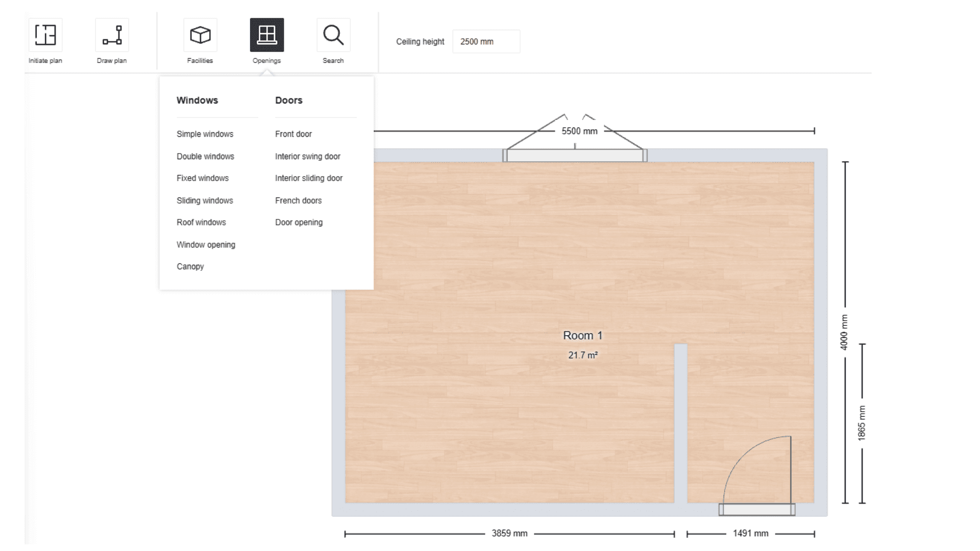980x551 pixels.
Task: Click the 1491 mm dimension label
Action: 750,533
